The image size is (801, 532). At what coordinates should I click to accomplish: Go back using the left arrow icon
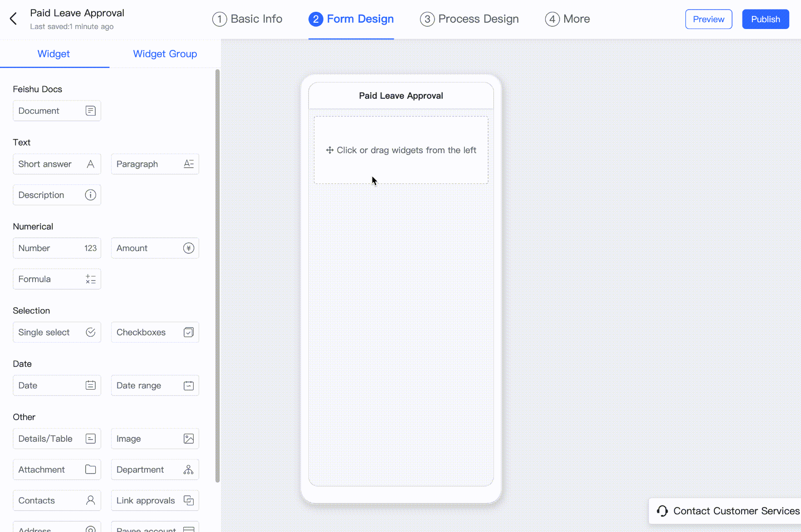tap(13, 19)
